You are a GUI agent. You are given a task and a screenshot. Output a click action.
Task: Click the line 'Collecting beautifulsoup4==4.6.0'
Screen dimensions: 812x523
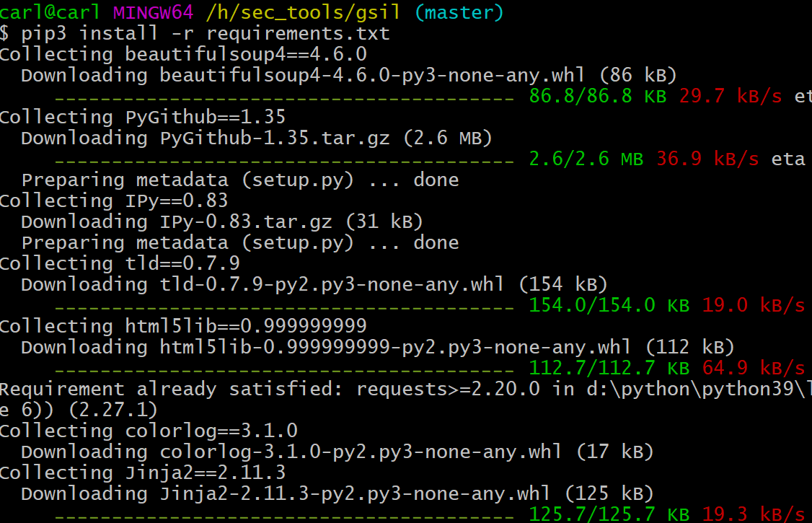183,54
